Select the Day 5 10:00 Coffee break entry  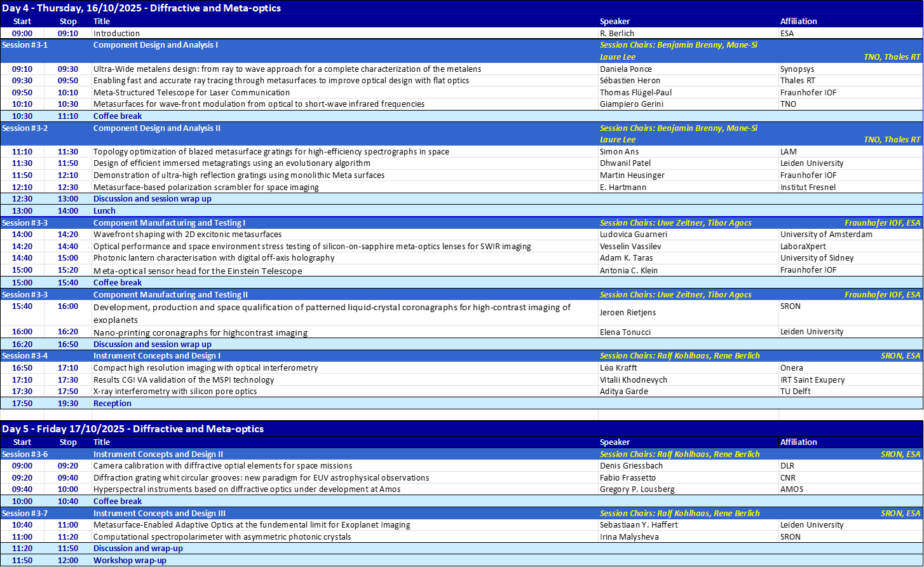pyautogui.click(x=118, y=502)
